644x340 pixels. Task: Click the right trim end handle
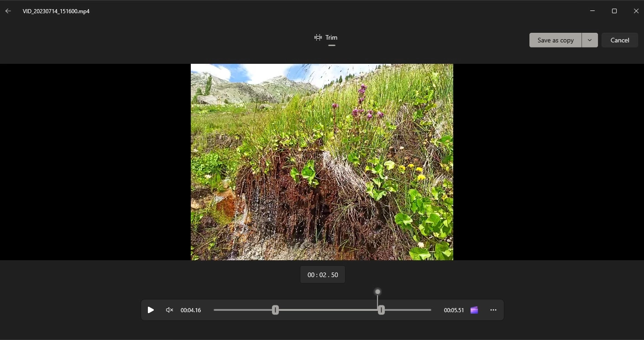[x=381, y=310]
